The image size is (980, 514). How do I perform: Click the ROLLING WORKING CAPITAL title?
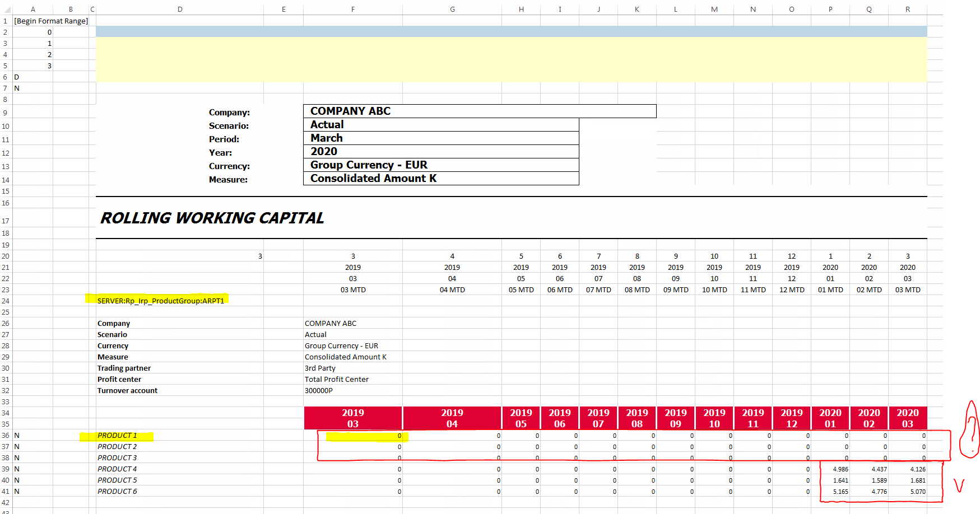click(x=212, y=218)
